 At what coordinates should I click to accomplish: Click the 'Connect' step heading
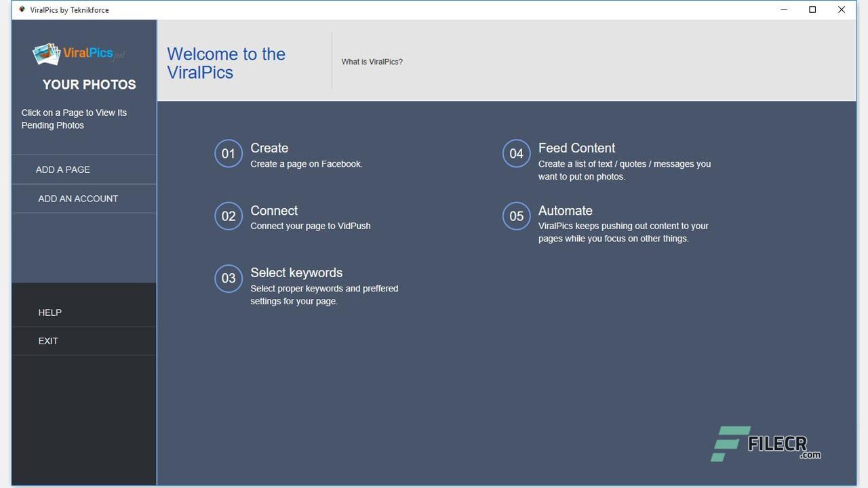(x=274, y=211)
